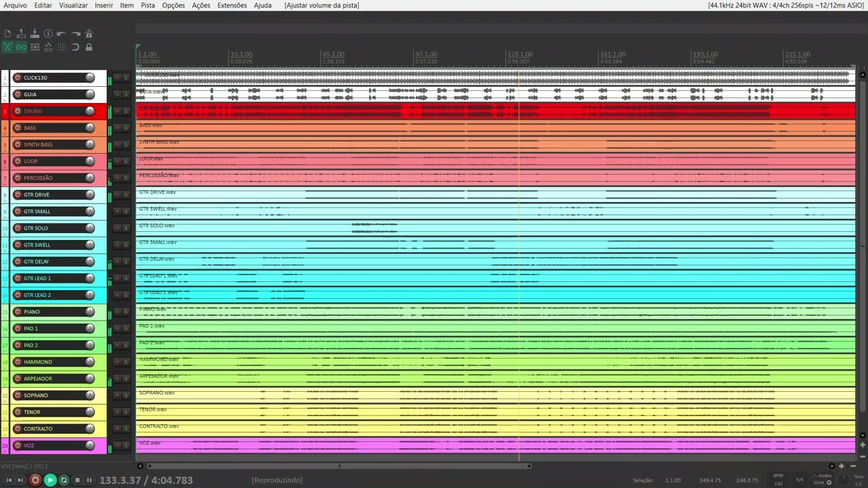The width and height of the screenshot is (868, 488).
Task: Open the Pista menu
Action: pyautogui.click(x=148, y=5)
